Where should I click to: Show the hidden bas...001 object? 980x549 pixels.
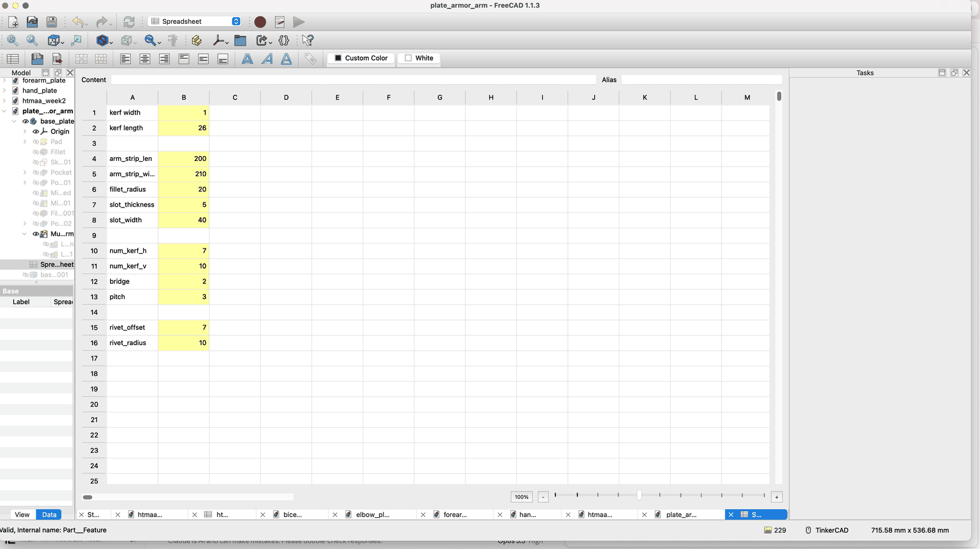26,275
